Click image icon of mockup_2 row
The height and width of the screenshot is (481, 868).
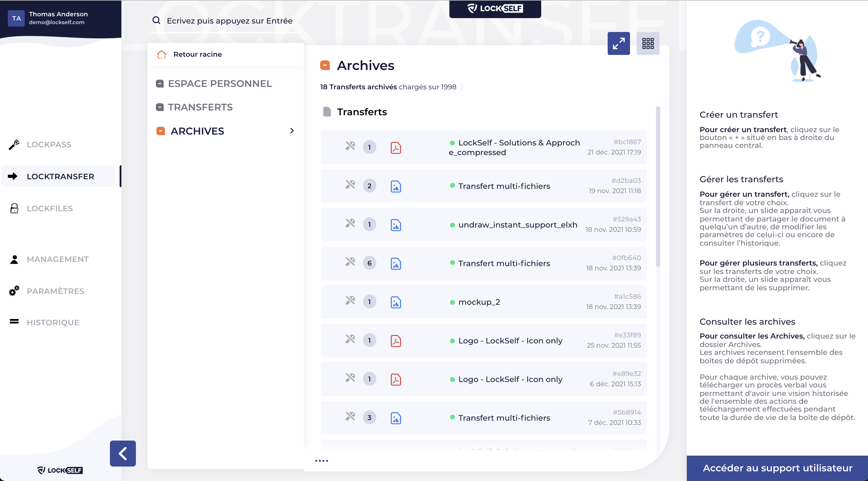(x=396, y=302)
